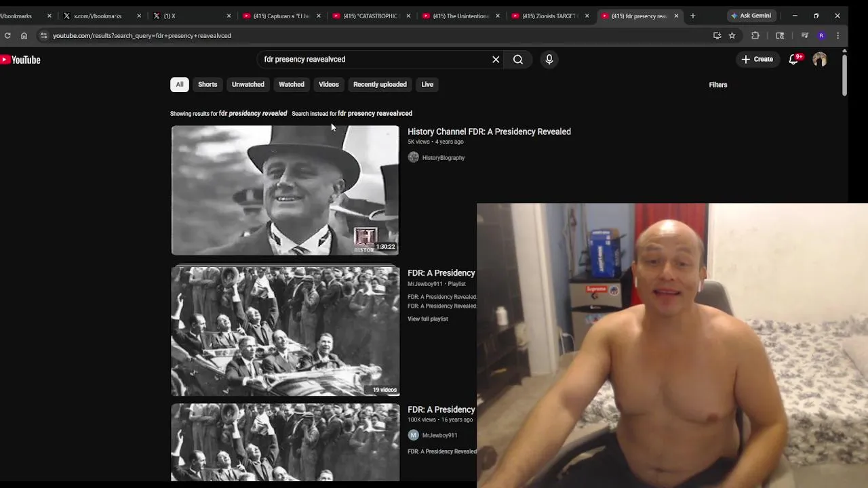Close the '(1) X' tab

pyautogui.click(x=229, y=16)
